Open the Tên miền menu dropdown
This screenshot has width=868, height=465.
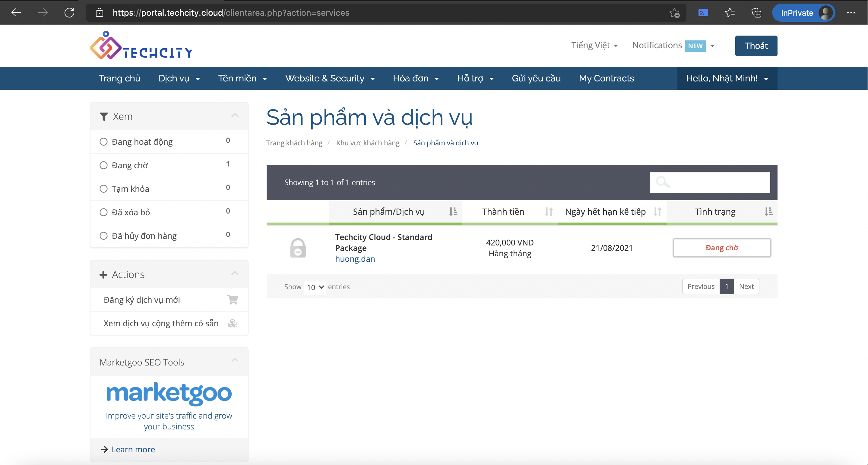242,78
